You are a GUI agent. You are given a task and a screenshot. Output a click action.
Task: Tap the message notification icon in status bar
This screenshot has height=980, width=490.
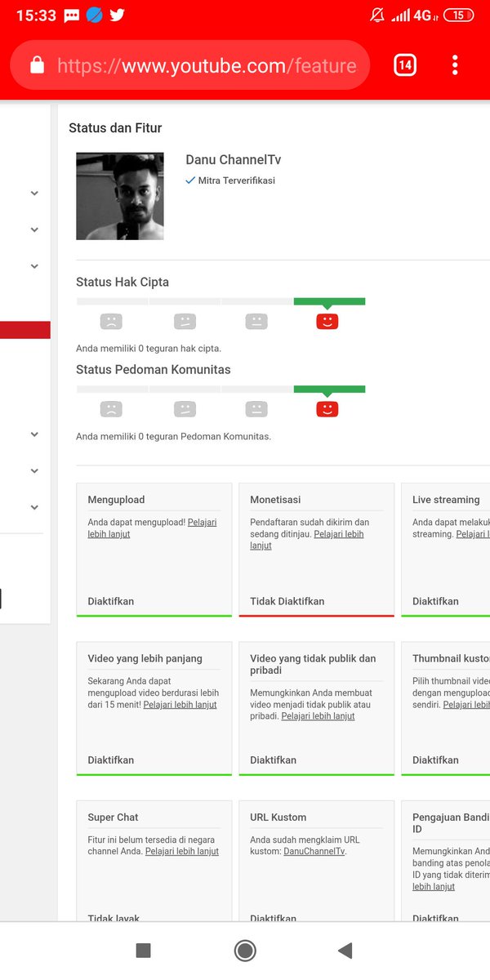71,15
